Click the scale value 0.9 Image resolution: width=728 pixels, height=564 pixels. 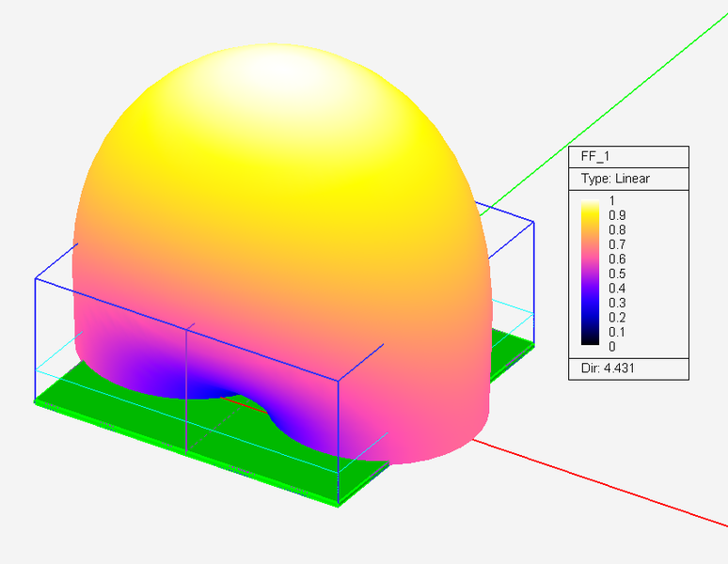(x=617, y=215)
